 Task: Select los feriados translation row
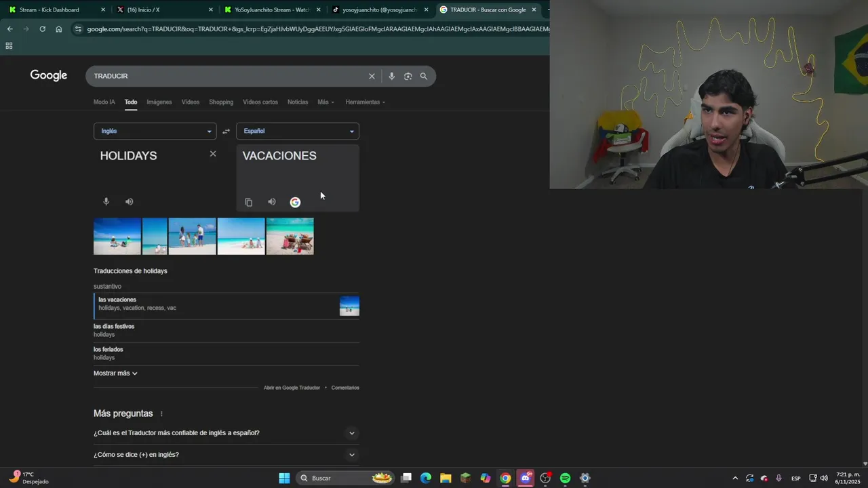click(226, 353)
